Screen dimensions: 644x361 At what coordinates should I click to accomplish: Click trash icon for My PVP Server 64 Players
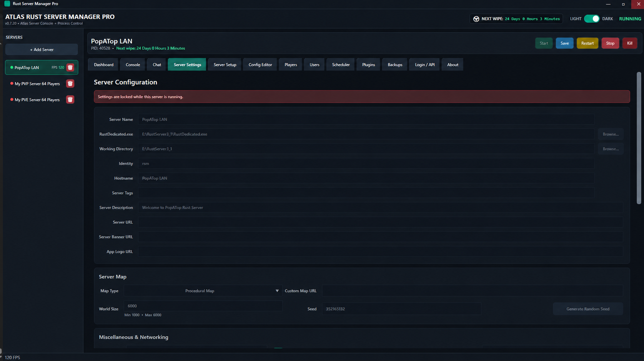coord(70,83)
